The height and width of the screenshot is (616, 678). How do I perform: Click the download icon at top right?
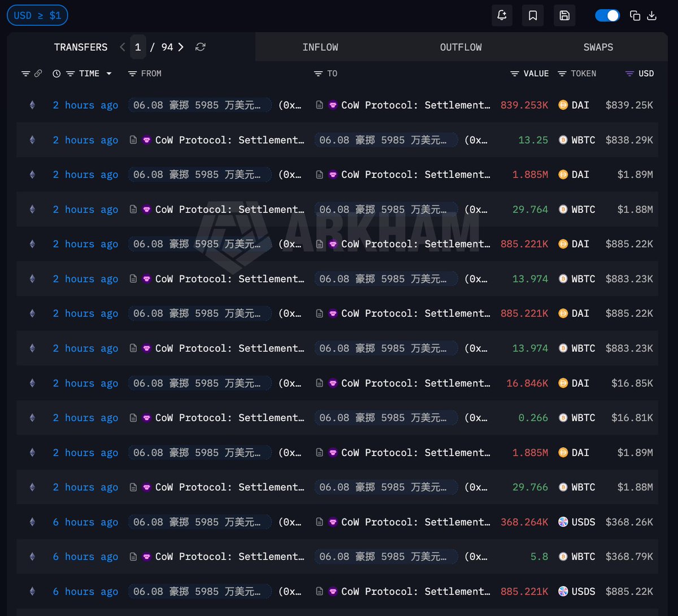click(651, 16)
